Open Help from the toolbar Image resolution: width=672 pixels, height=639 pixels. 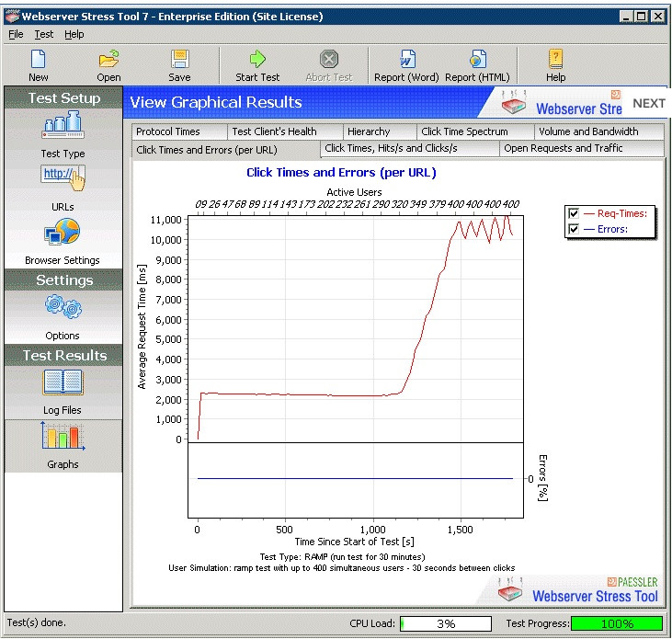click(555, 60)
